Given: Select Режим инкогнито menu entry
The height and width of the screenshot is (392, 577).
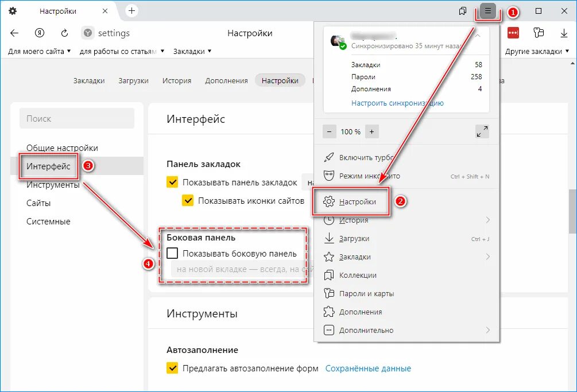Looking at the screenshot, I should coord(406,176).
